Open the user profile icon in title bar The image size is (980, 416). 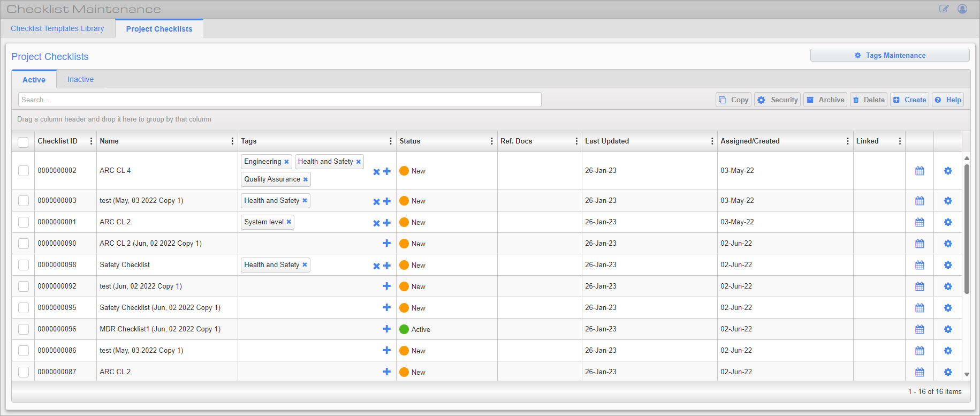click(962, 9)
